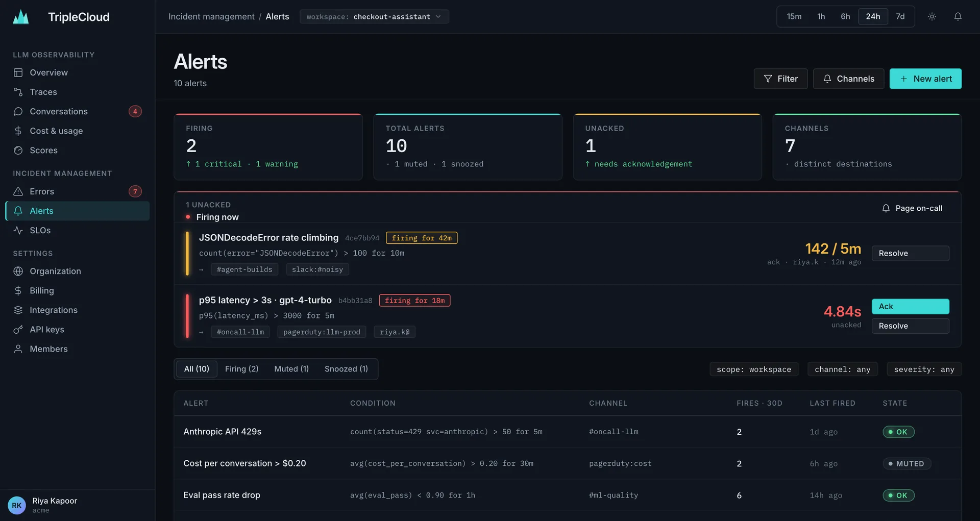Click the firing for 42m badge
The height and width of the screenshot is (521, 980).
click(422, 238)
